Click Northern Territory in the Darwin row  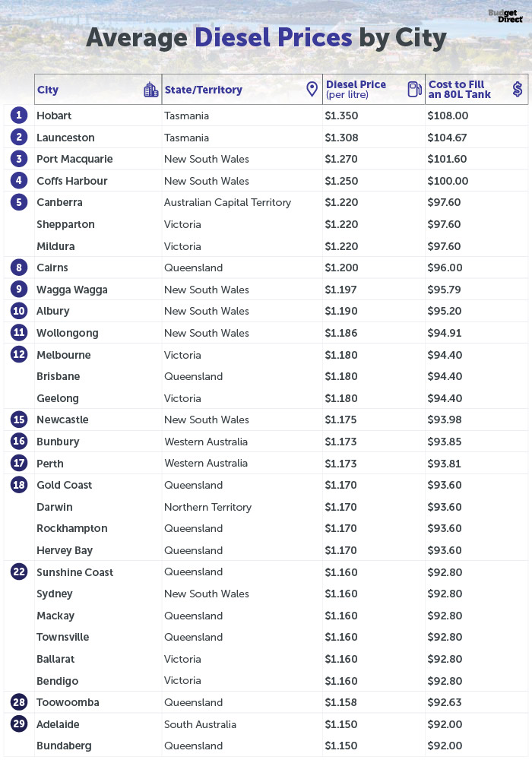207,507
